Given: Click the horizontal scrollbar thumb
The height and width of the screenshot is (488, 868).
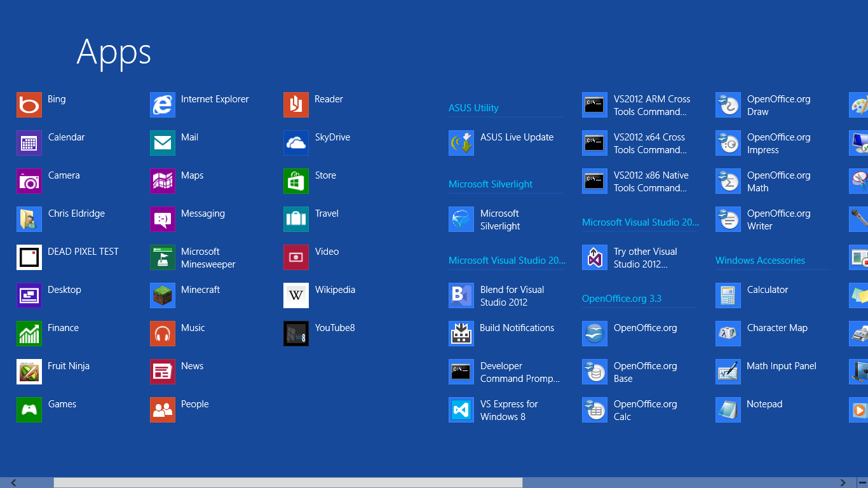Looking at the screenshot, I should click(x=288, y=483).
